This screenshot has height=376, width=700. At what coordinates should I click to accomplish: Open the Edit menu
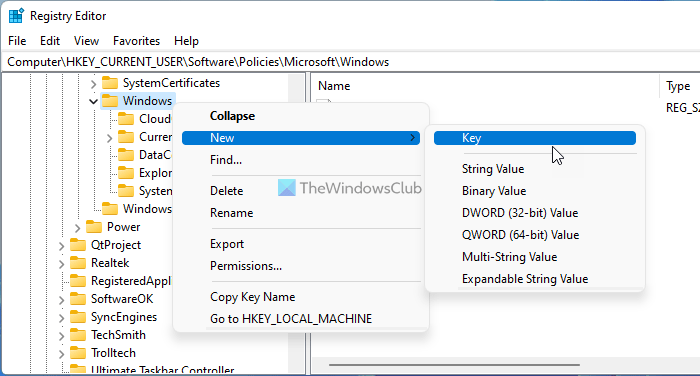(x=50, y=41)
